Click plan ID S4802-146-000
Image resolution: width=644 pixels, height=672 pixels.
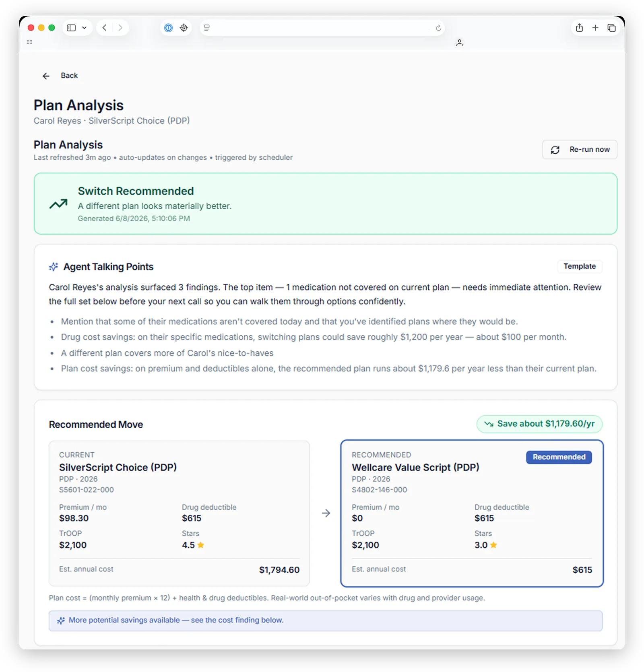pyautogui.click(x=379, y=490)
